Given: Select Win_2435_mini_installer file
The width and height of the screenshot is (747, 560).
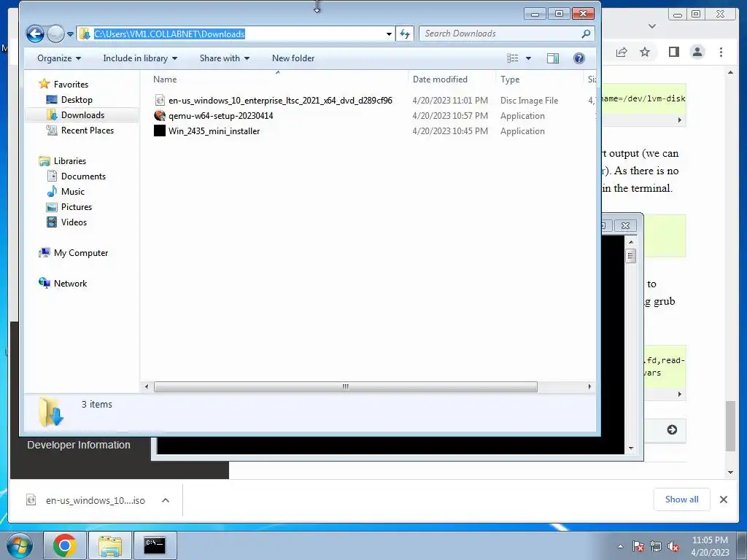Looking at the screenshot, I should pyautogui.click(x=214, y=131).
